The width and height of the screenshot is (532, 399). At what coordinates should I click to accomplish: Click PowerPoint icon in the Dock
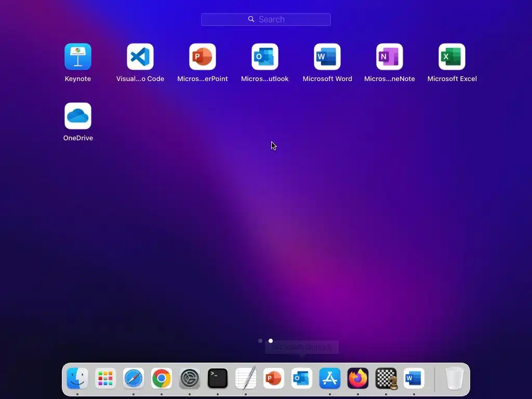[274, 378]
